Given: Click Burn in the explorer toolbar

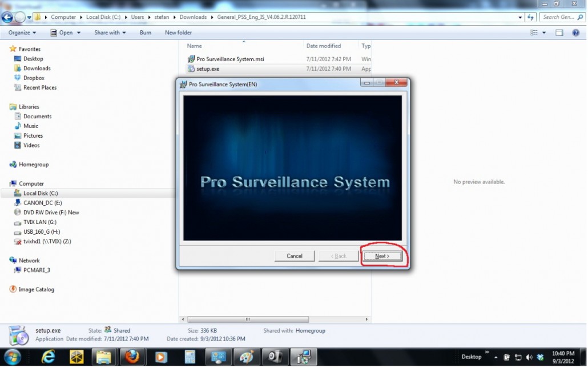Looking at the screenshot, I should pyautogui.click(x=146, y=33).
